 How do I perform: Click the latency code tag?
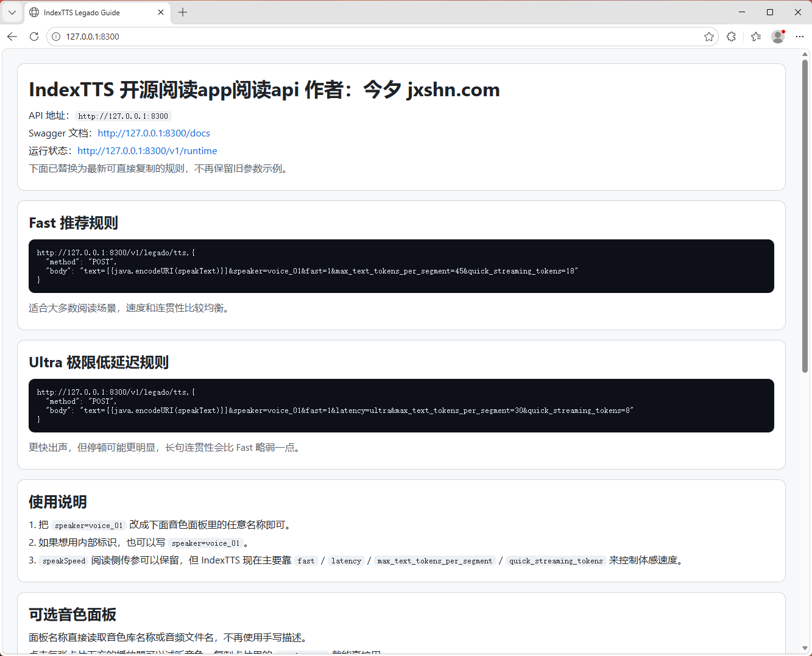point(346,560)
